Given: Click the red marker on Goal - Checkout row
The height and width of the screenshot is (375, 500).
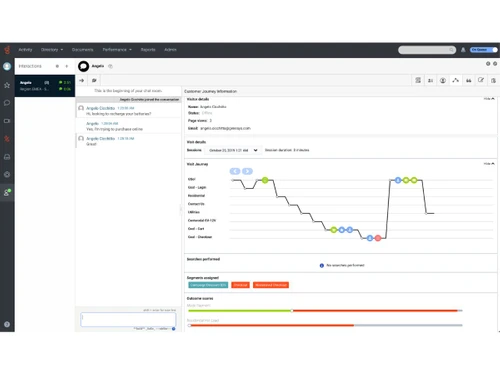Looking at the screenshot, I should [378, 238].
